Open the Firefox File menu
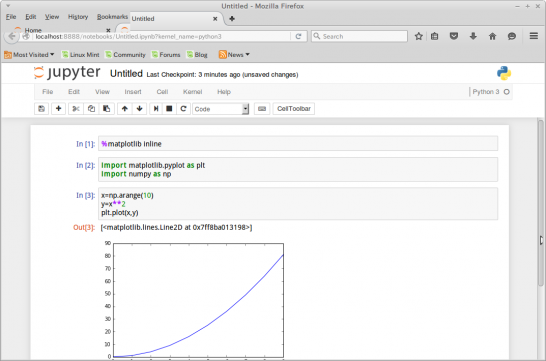 [x=11, y=17]
